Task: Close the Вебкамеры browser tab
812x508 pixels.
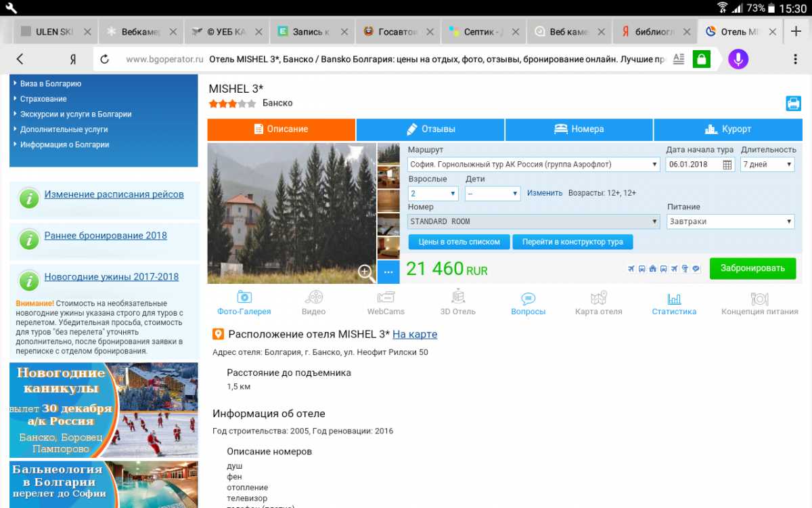Action: pyautogui.click(x=173, y=32)
